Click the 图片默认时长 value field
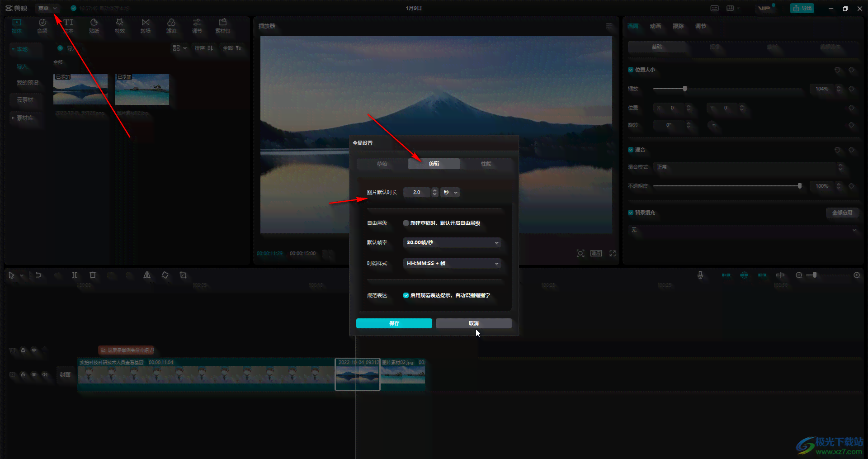The height and width of the screenshot is (459, 868). tap(417, 192)
